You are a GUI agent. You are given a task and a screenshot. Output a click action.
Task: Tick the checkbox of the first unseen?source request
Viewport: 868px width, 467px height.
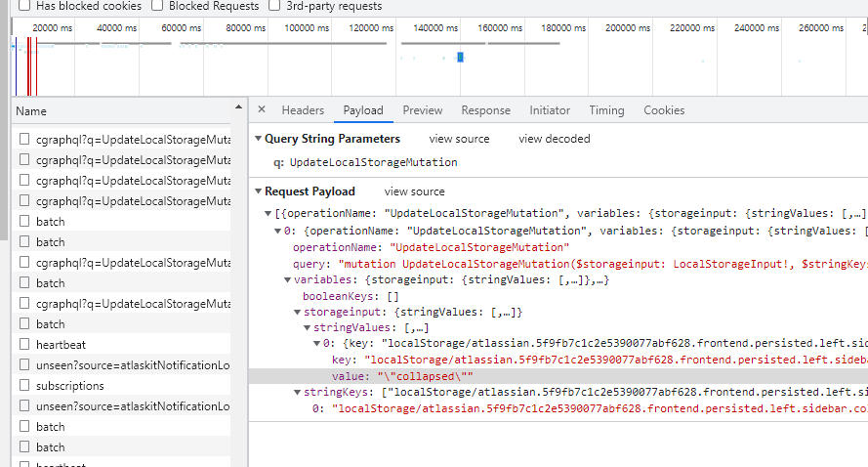tap(24, 364)
